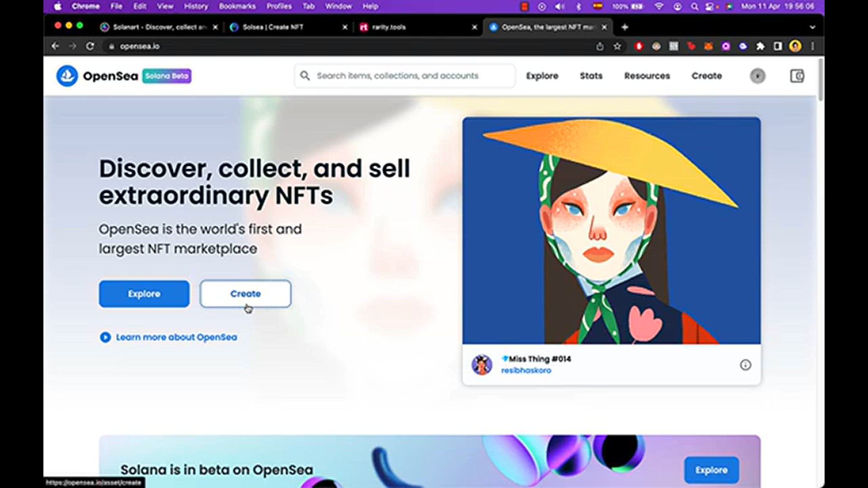This screenshot has height=488, width=868.
Task: Open the Create nav item in header
Action: (x=707, y=76)
